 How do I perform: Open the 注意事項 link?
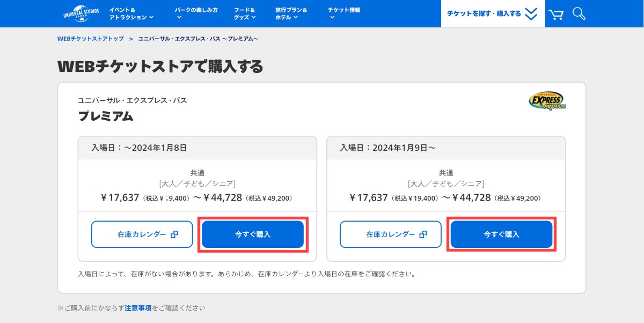coord(138,308)
